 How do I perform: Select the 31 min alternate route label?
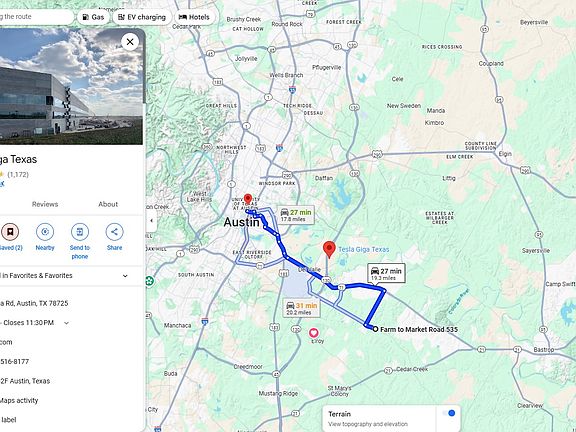[x=301, y=308]
